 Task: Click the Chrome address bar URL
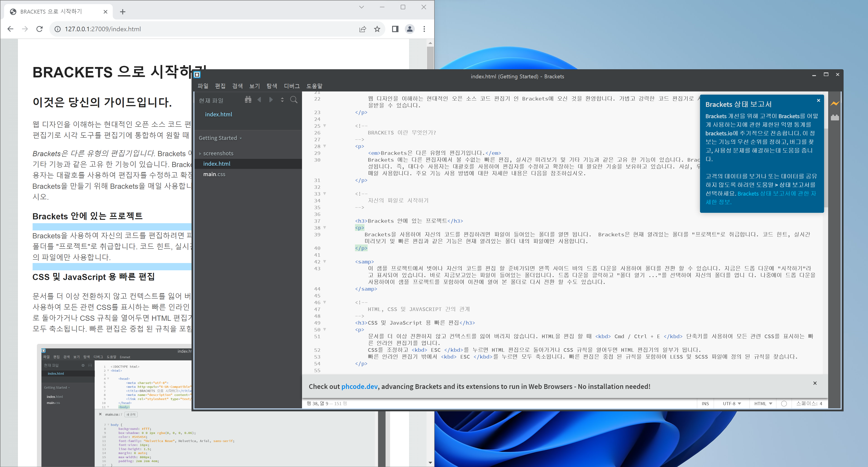pyautogui.click(x=103, y=29)
